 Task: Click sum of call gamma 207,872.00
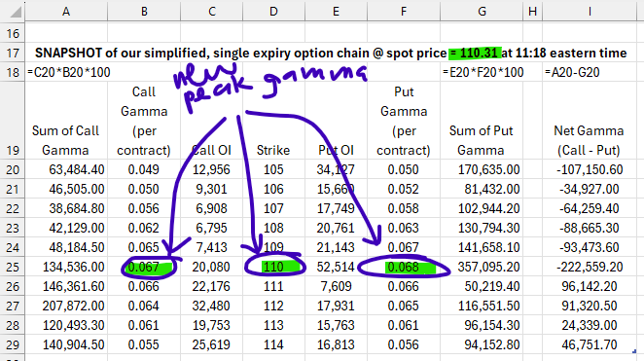coord(74,306)
